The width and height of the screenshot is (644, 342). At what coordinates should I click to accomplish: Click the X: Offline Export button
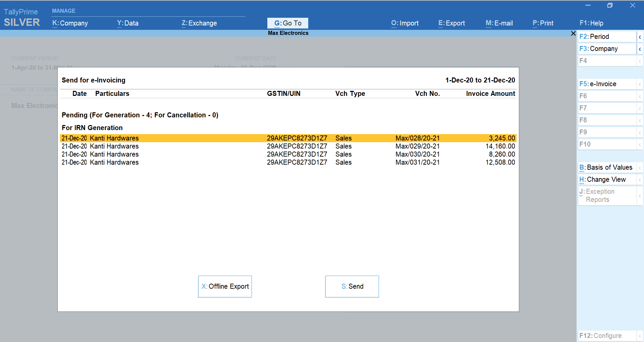[225, 286]
